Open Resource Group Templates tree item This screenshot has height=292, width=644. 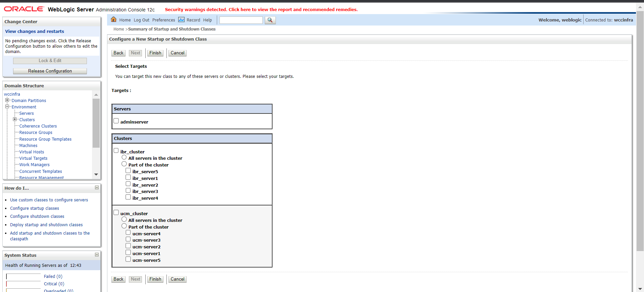(45, 139)
